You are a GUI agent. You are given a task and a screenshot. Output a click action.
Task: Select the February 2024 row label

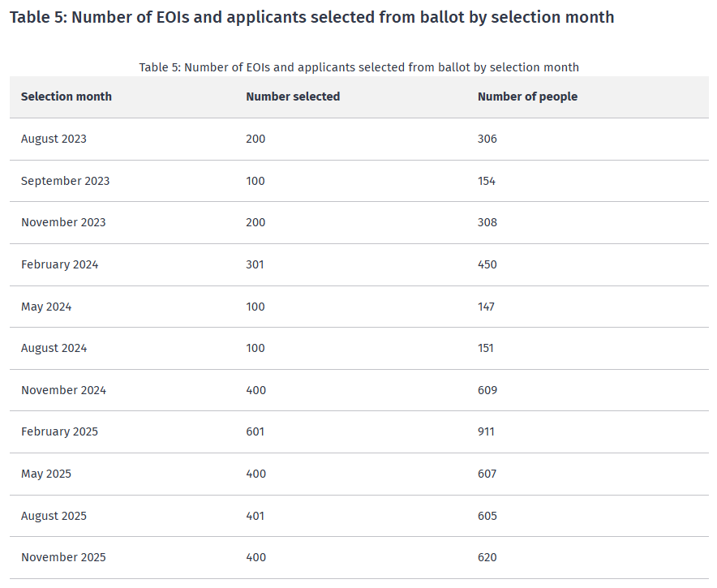(x=59, y=264)
